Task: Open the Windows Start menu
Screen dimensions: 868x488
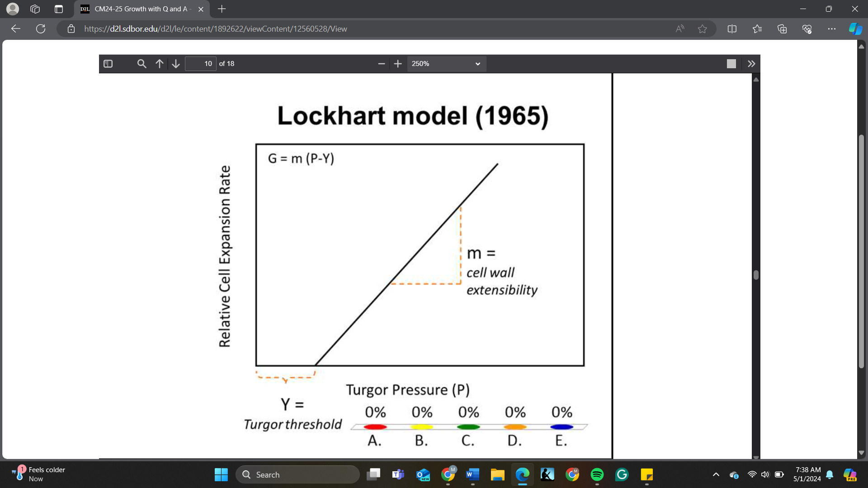Action: [x=221, y=474]
